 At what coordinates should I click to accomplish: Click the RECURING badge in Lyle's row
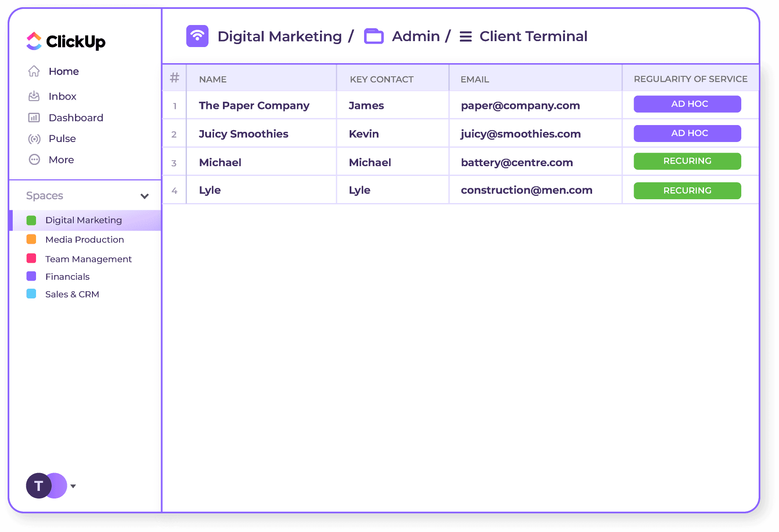tap(687, 191)
